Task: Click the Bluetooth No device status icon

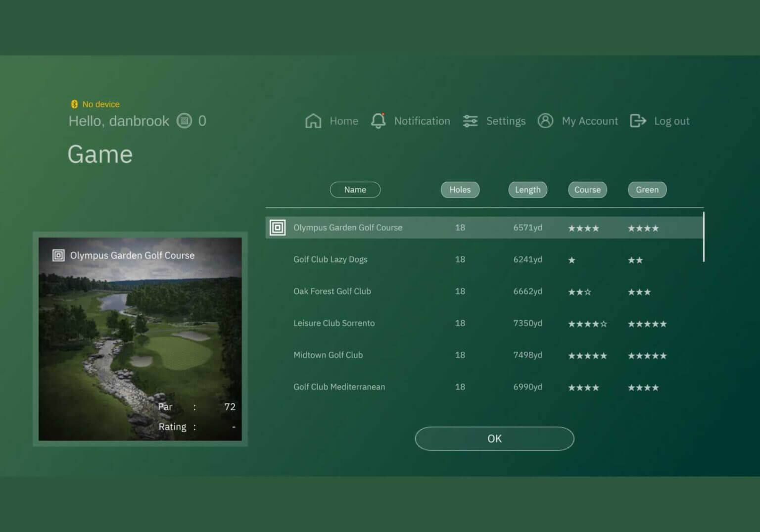Action: (74, 104)
